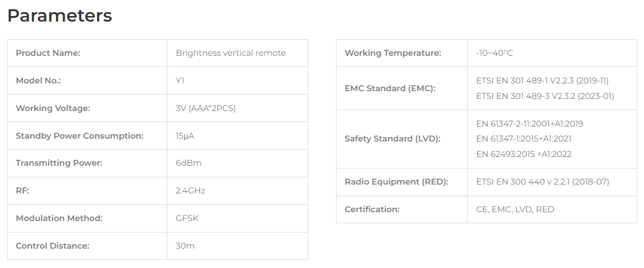Image resolution: width=644 pixels, height=268 pixels.
Task: Select the Modulation Method label
Action: [x=59, y=218]
